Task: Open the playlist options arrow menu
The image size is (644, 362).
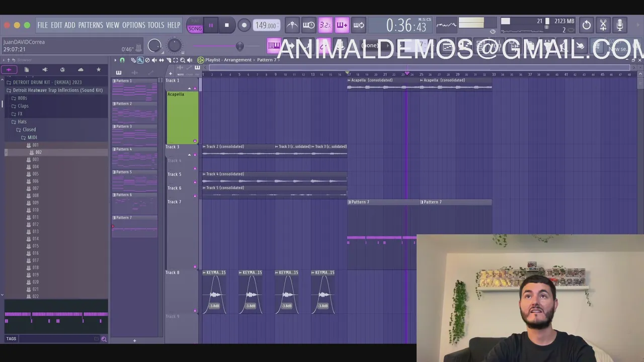Action: 115,60
